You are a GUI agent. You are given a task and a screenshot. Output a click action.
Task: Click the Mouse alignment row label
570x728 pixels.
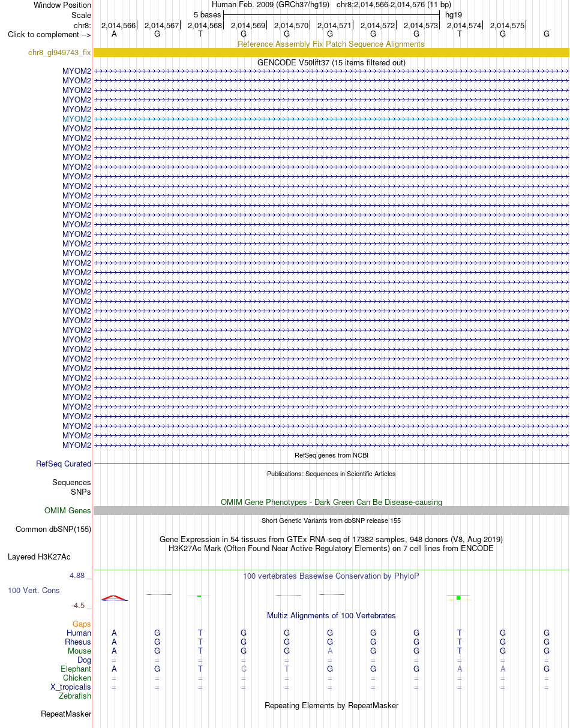point(79,651)
